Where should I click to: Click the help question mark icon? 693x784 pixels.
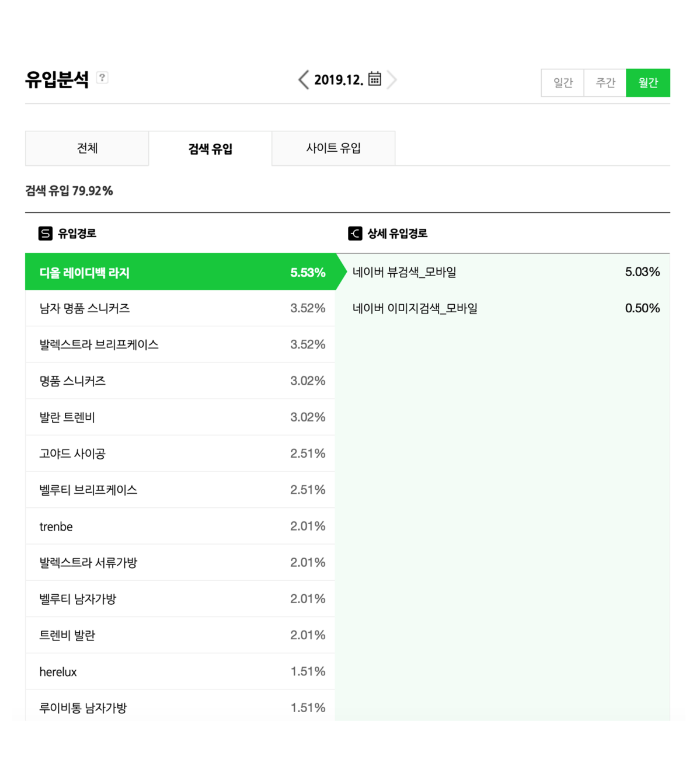[x=102, y=78]
